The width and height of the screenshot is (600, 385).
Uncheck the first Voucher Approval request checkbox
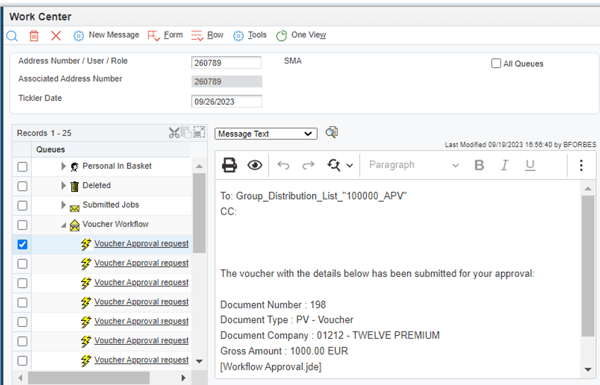23,244
